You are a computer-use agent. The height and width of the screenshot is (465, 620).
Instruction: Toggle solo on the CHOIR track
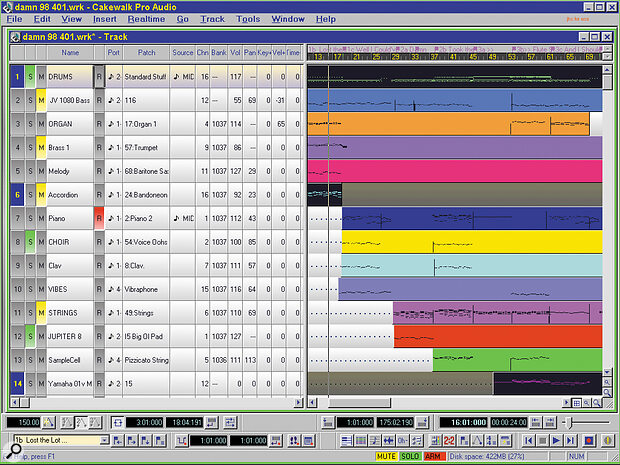[30, 242]
